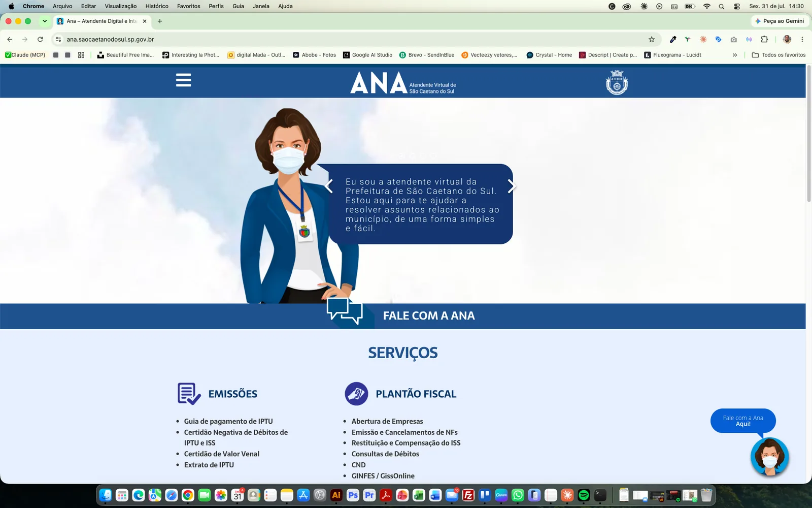Open Certidão Negativa de Débitos link

tap(235, 437)
